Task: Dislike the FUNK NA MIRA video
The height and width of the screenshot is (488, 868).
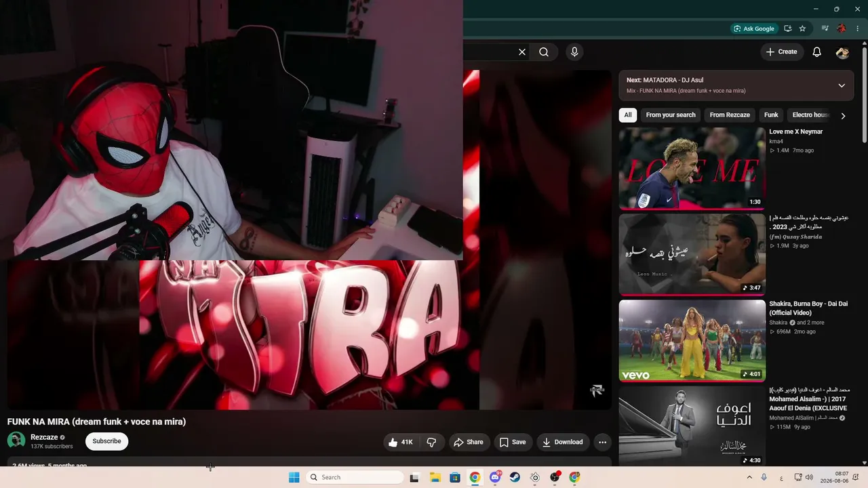Action: (x=431, y=442)
